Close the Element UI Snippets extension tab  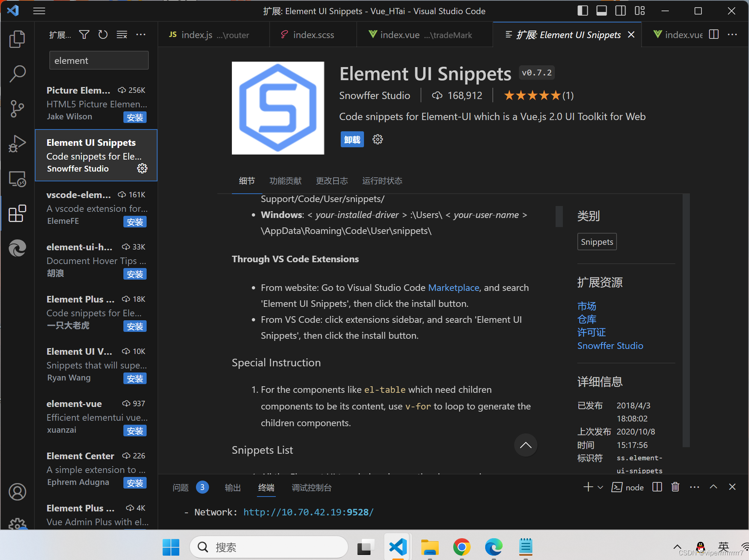[631, 34]
